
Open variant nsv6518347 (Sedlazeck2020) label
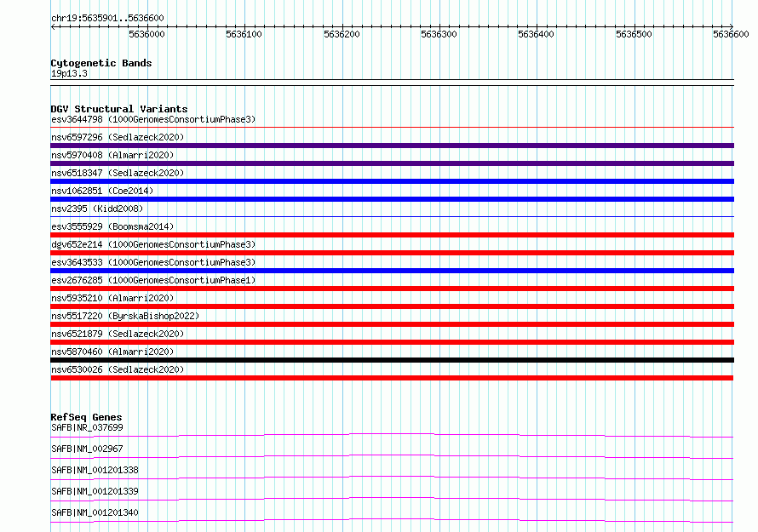tap(118, 173)
